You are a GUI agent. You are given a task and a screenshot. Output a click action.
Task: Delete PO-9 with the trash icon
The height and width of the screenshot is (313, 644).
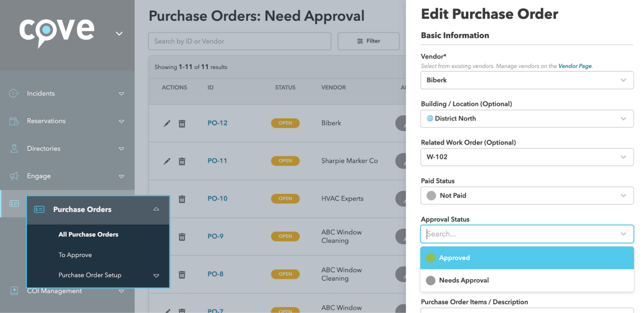[182, 237]
